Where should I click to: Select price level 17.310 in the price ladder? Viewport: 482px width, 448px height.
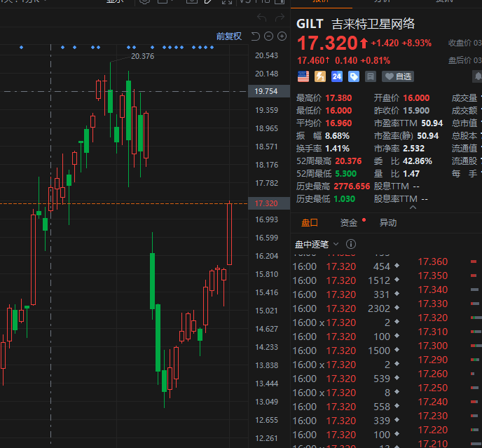click(x=433, y=332)
